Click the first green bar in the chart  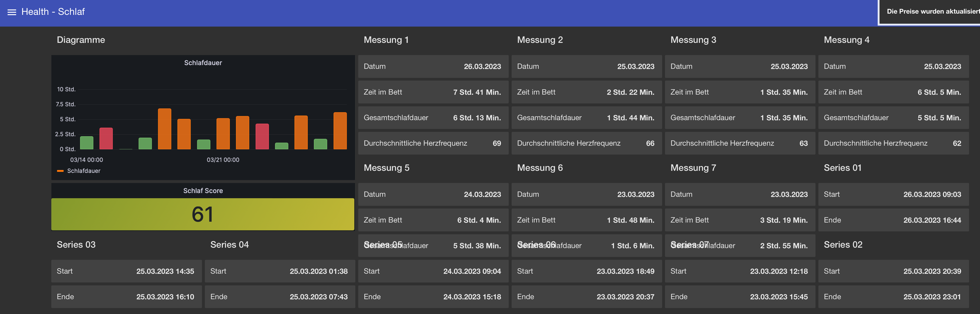87,142
